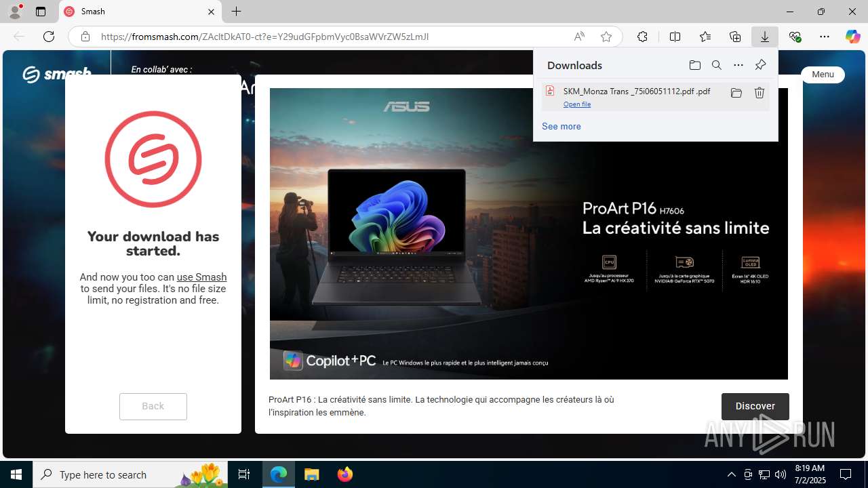868x488 pixels.
Task: Close the Smash tab
Action: 211,12
